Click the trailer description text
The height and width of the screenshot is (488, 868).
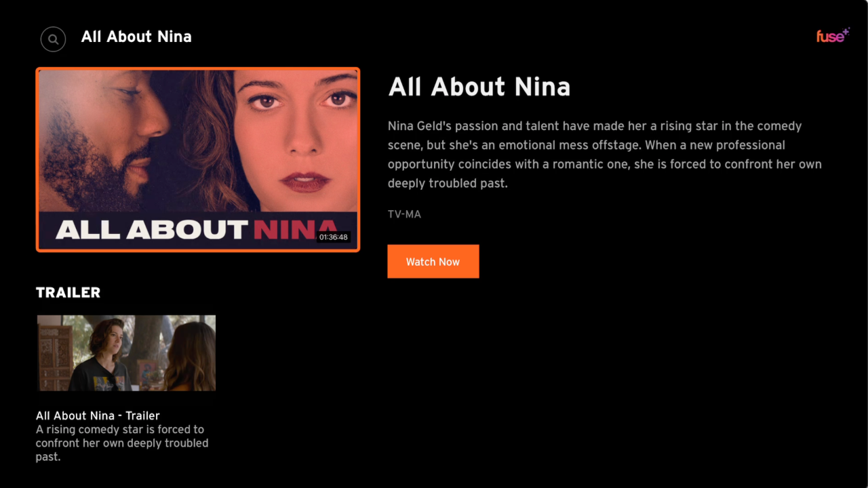(x=122, y=443)
